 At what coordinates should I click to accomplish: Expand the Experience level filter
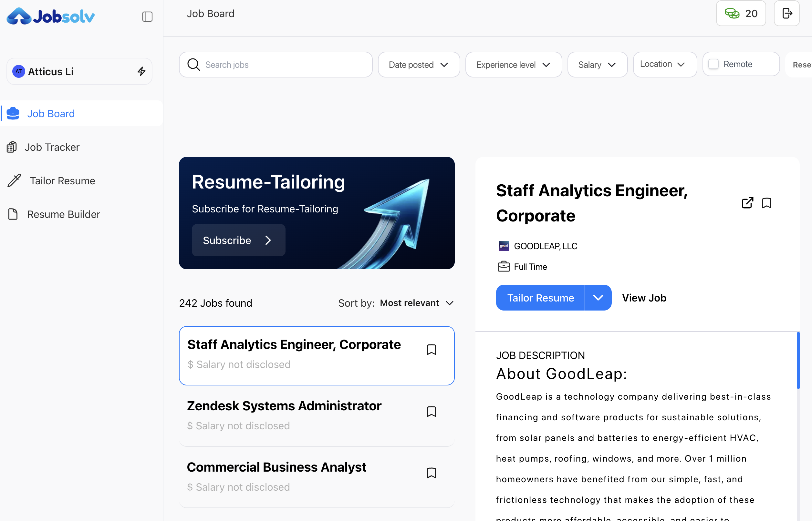point(513,65)
